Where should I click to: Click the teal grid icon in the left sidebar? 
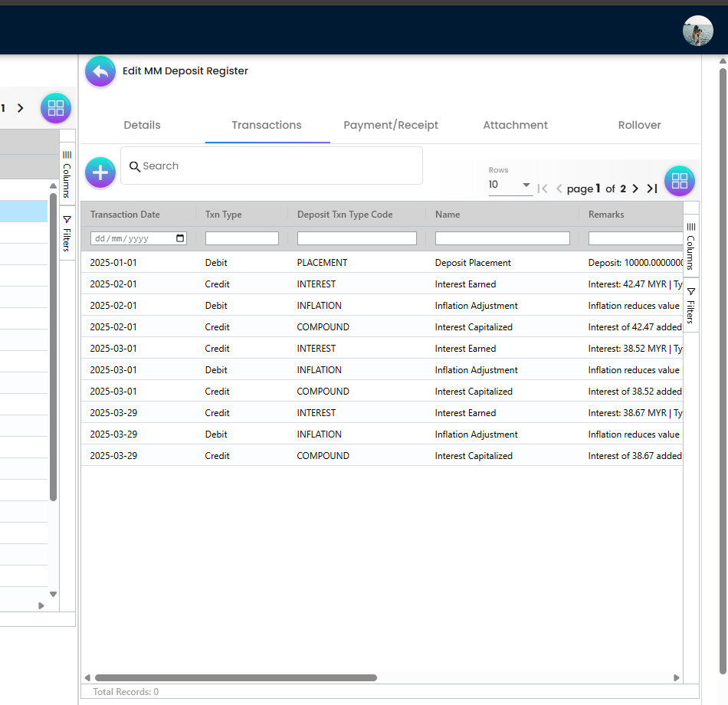tap(55, 108)
